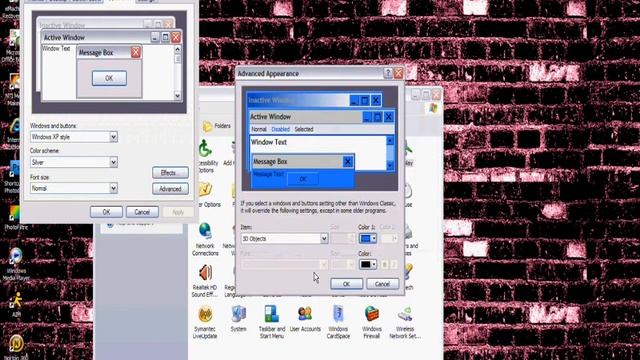640x360 pixels.
Task: Open the System control panel icon
Action: click(238, 319)
